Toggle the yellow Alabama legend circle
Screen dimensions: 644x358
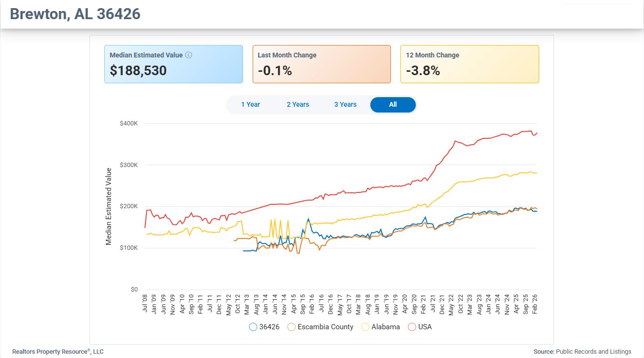[365, 327]
